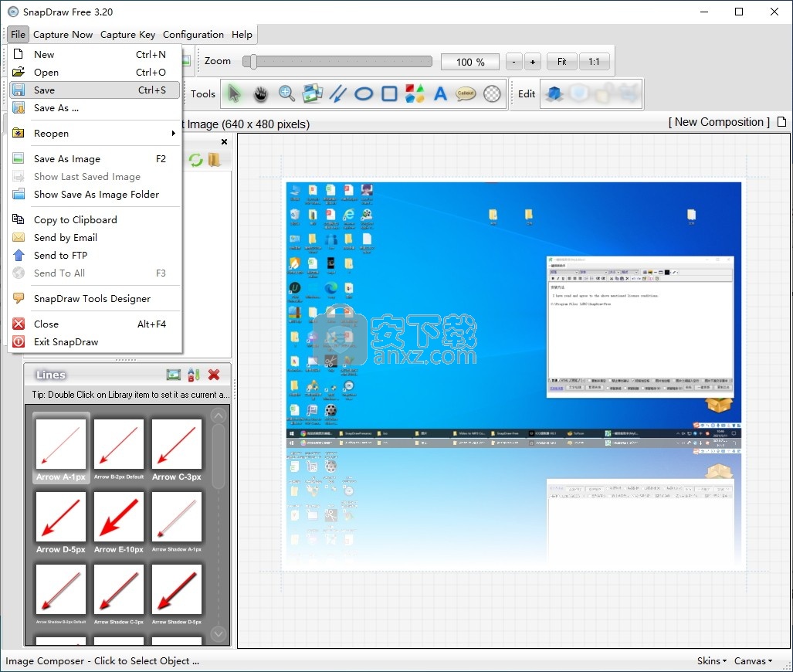Choose Send to FTP
Screen dimensions: 793x672
point(94,255)
